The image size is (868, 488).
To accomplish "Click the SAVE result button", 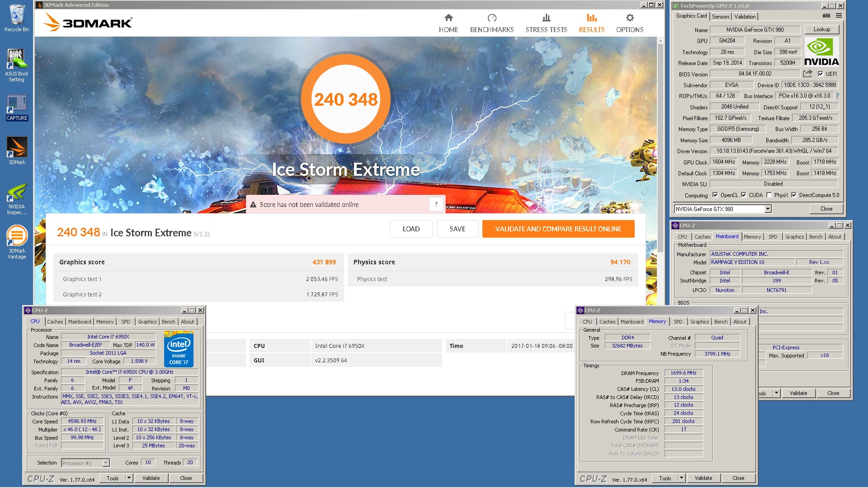I will click(x=458, y=229).
